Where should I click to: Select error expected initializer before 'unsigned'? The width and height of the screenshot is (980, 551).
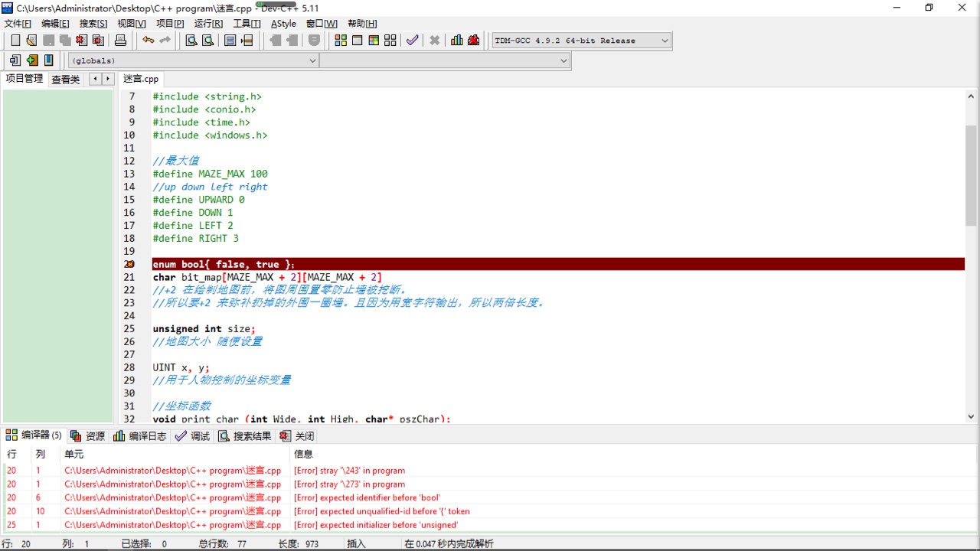point(490,526)
